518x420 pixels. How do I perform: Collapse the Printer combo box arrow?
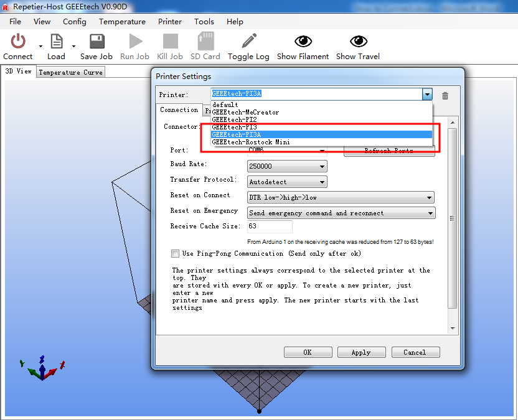point(427,94)
